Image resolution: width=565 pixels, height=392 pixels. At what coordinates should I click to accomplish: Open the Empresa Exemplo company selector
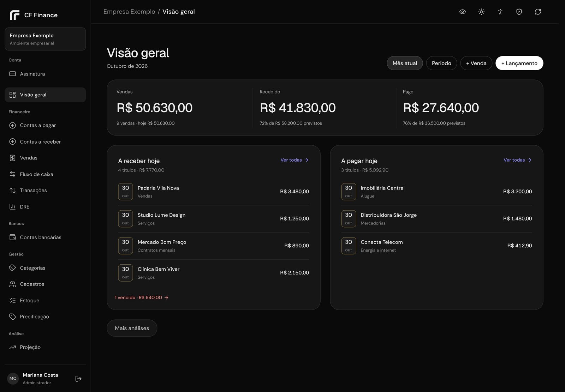pyautogui.click(x=45, y=39)
